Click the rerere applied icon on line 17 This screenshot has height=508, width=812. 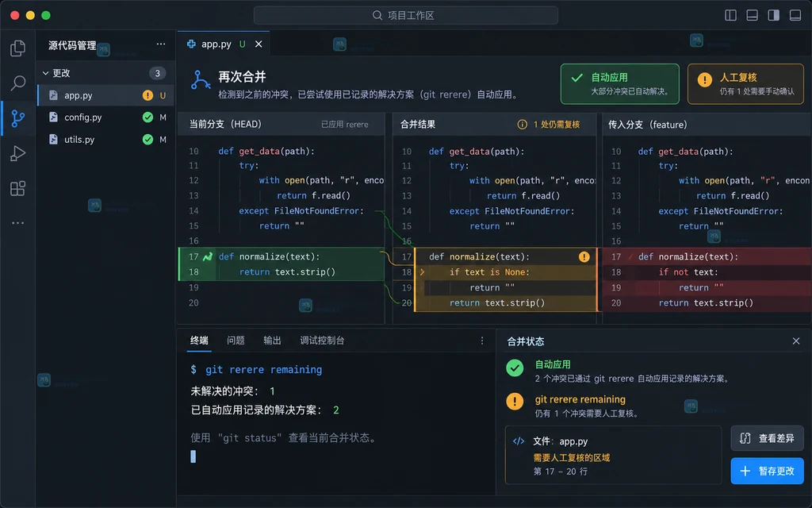[x=208, y=256]
